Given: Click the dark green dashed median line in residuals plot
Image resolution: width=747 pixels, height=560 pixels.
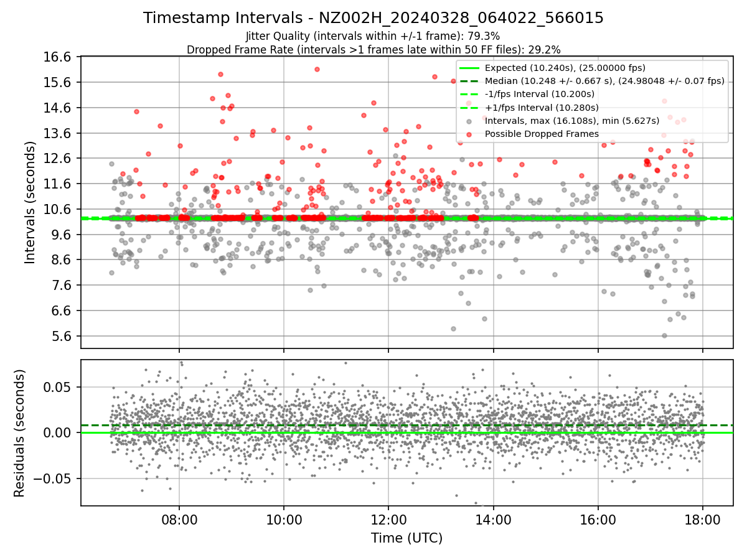Looking at the screenshot, I should (406, 426).
